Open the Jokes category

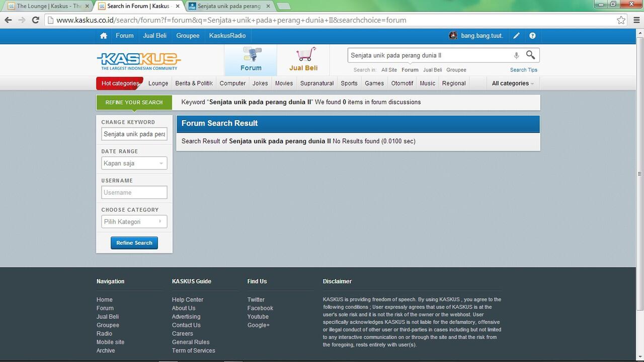(260, 83)
